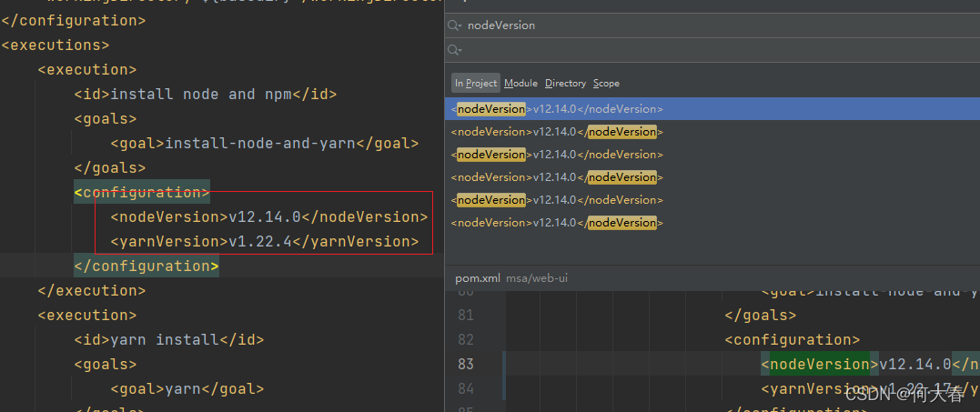The width and height of the screenshot is (980, 412).
Task: Click line number 81 in the preview gutter
Action: click(466, 316)
